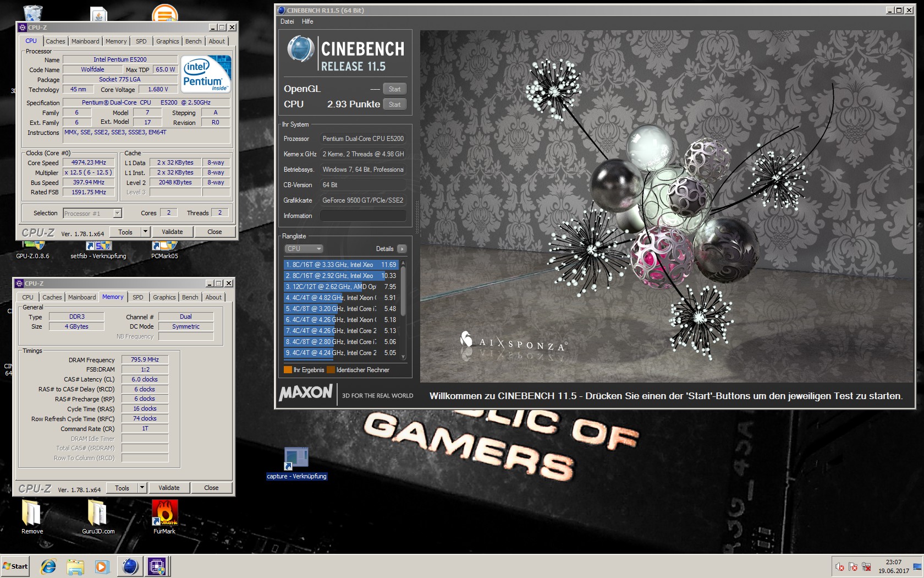Start the CPU benchmark
Image resolution: width=924 pixels, height=578 pixels.
(x=394, y=105)
